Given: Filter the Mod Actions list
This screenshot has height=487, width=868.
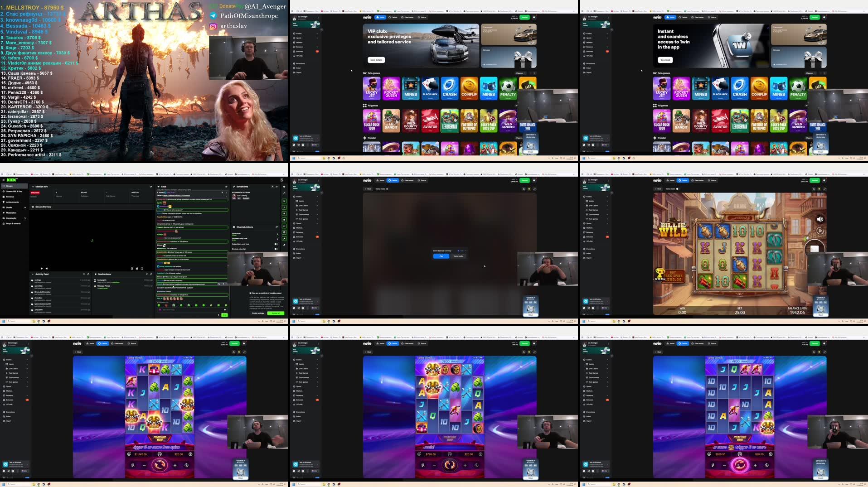Looking at the screenshot, I should (x=146, y=274).
